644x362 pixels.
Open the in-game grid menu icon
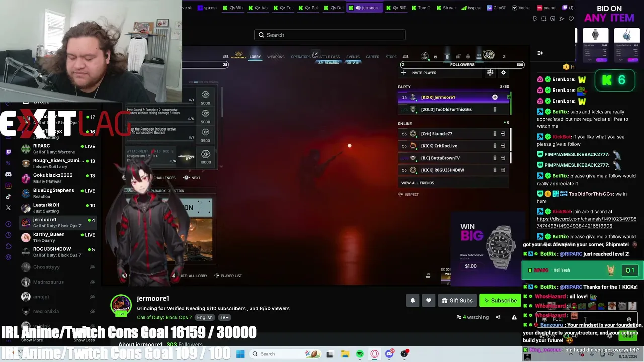point(490,73)
